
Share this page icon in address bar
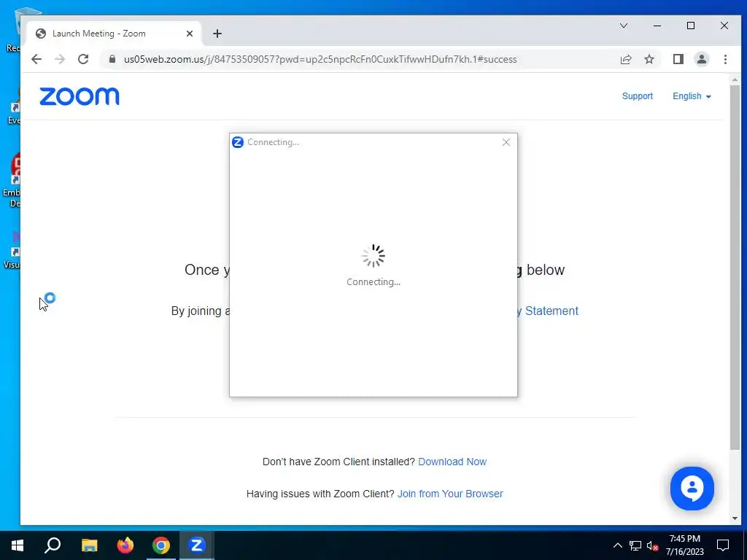tap(625, 60)
